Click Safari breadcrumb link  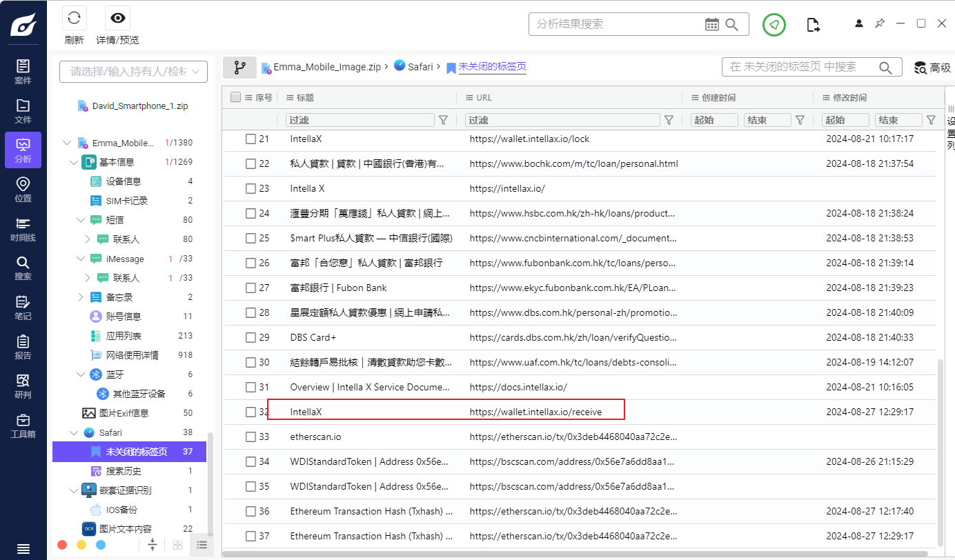(x=420, y=67)
